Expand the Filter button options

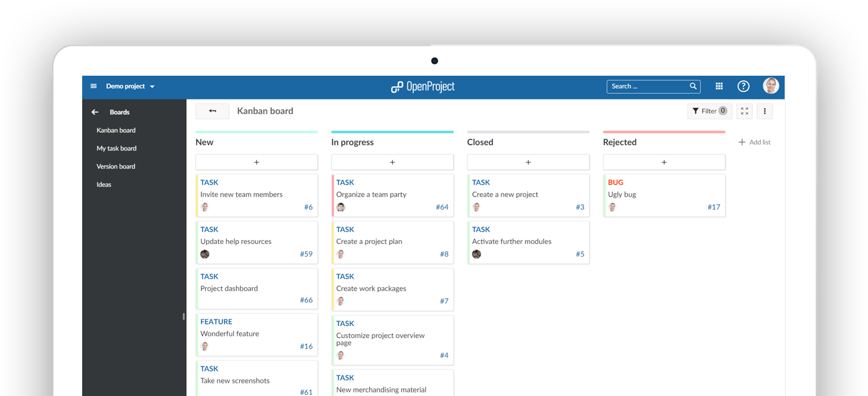click(x=709, y=110)
